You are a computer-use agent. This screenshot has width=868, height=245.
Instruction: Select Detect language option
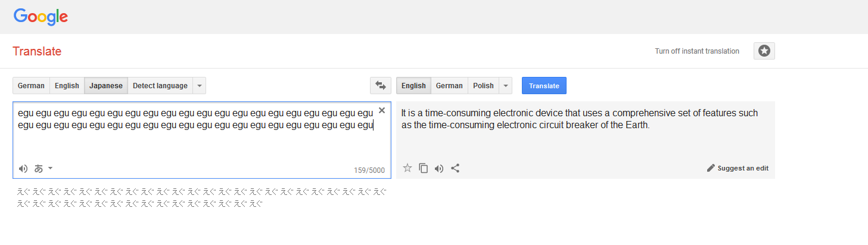pos(160,86)
